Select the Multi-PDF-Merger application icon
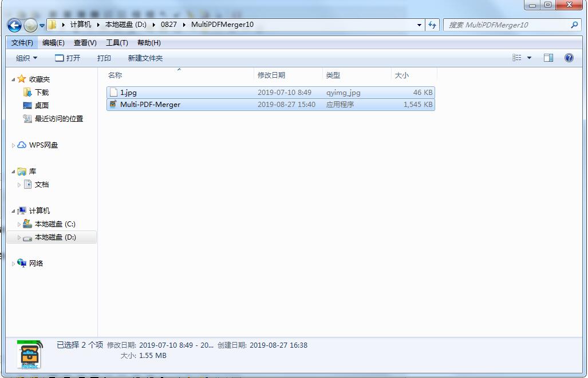This screenshot has width=588, height=378. [x=113, y=104]
